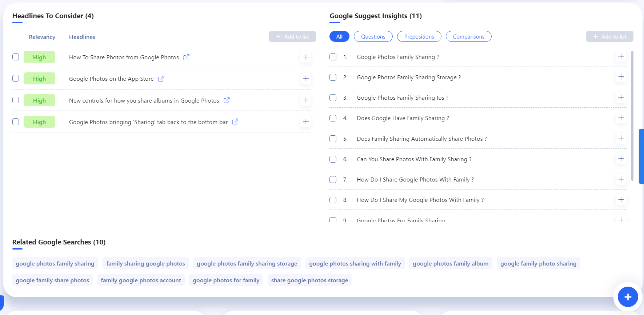Select 'family sharing google photos' related search tag

click(x=145, y=263)
